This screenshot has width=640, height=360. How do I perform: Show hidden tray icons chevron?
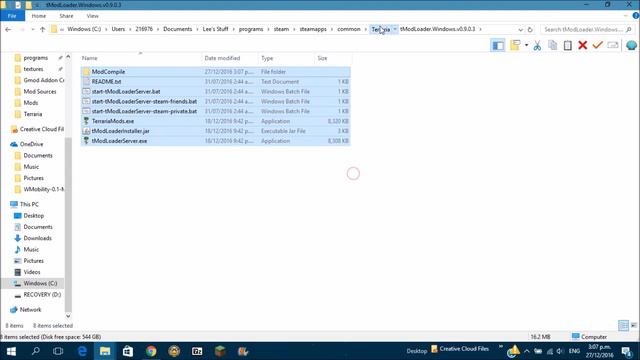[527, 351]
